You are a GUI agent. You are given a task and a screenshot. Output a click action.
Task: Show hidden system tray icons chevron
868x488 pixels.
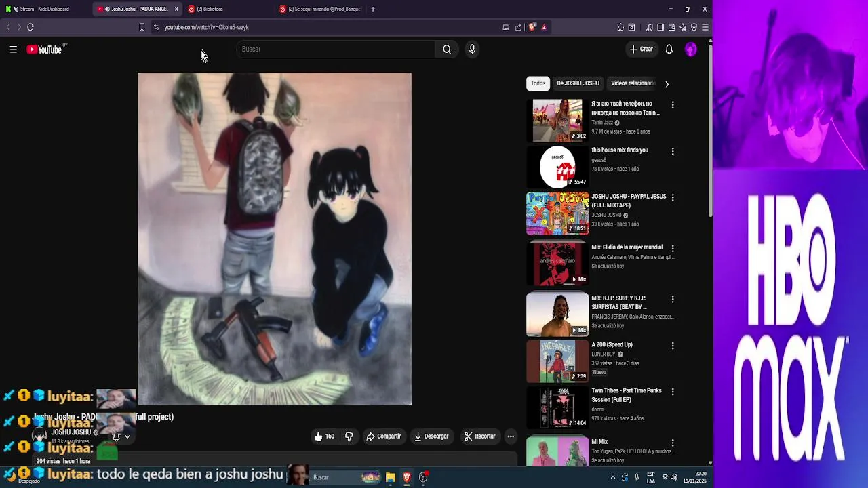613,477
